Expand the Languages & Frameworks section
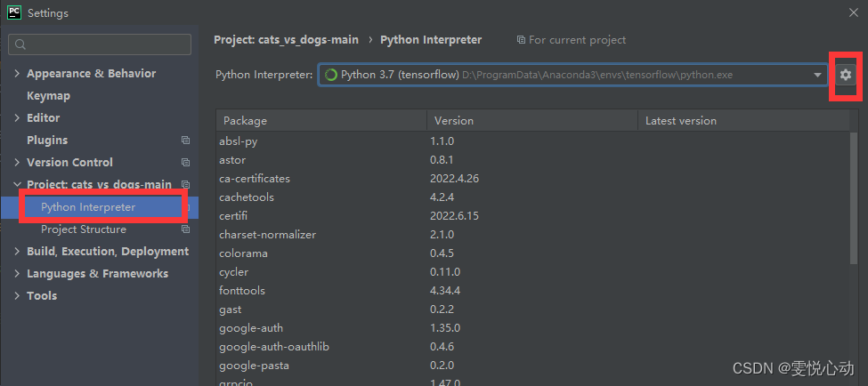 tap(17, 273)
